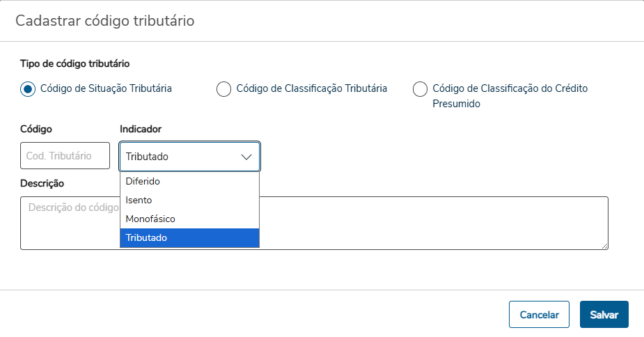Viewport: 644px width, 337px height.
Task: Choose Código de Classificação Tributária radio option
Action: click(x=223, y=89)
